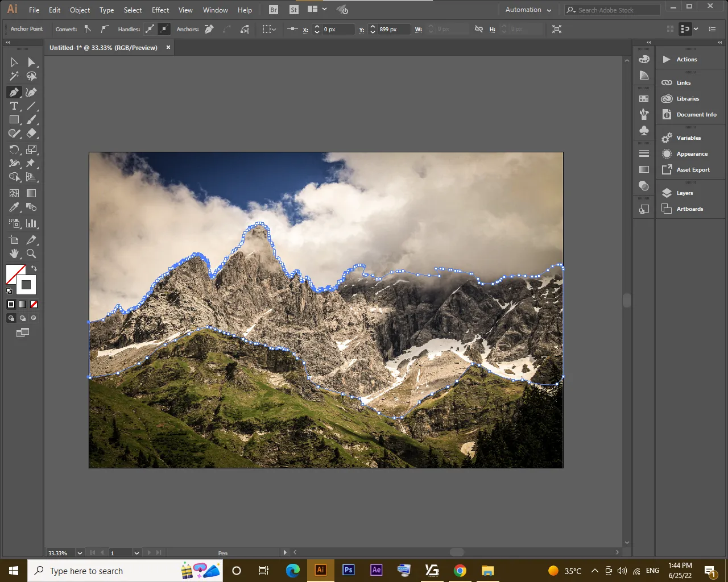
Task: Set paint mode to Color
Action: [x=11, y=305]
